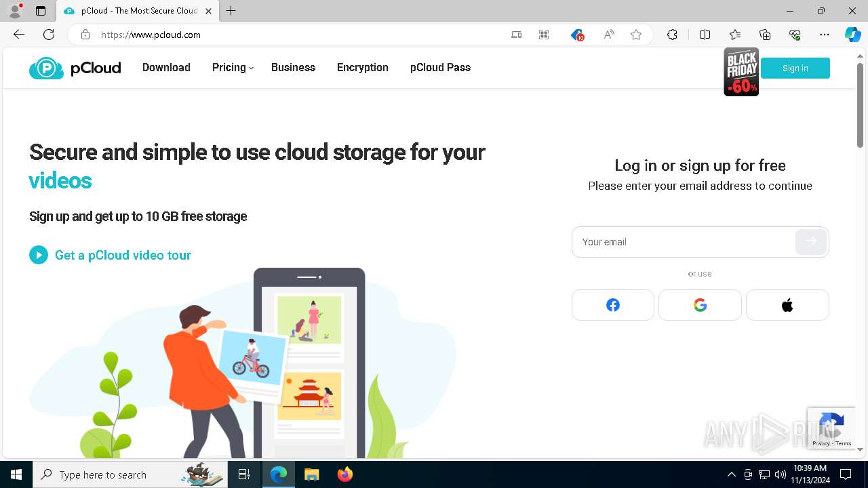The width and height of the screenshot is (868, 488).
Task: Play the pCloud video tour icon
Action: click(x=39, y=255)
